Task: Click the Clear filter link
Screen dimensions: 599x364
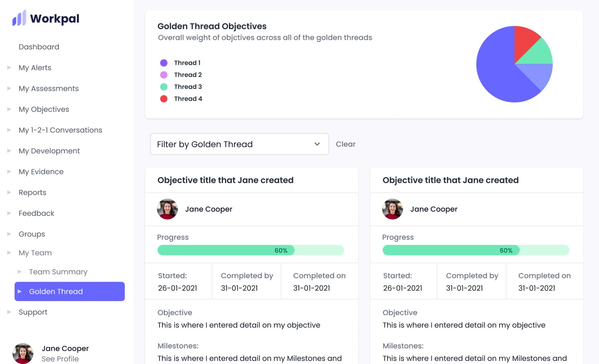Action: 345,144
